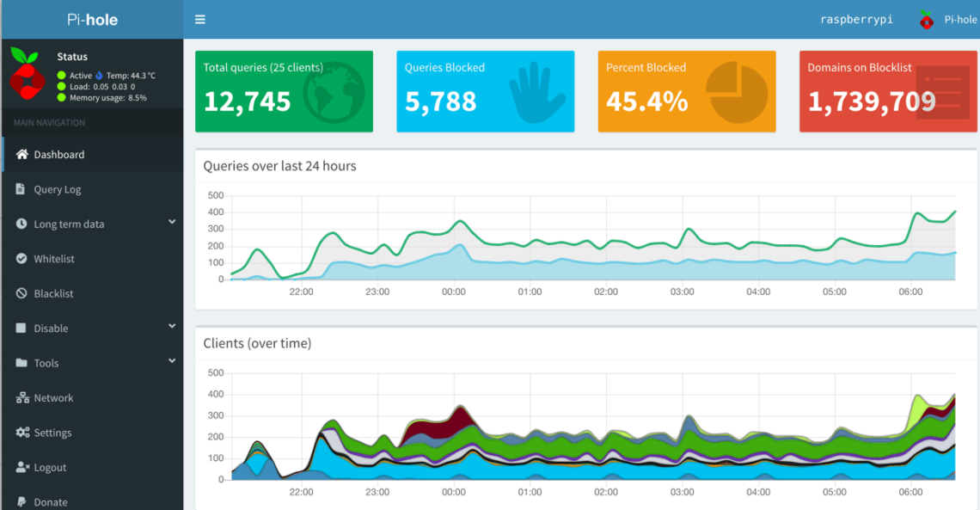The image size is (980, 510).
Task: Click the Pi-hole title in header
Action: (x=92, y=20)
